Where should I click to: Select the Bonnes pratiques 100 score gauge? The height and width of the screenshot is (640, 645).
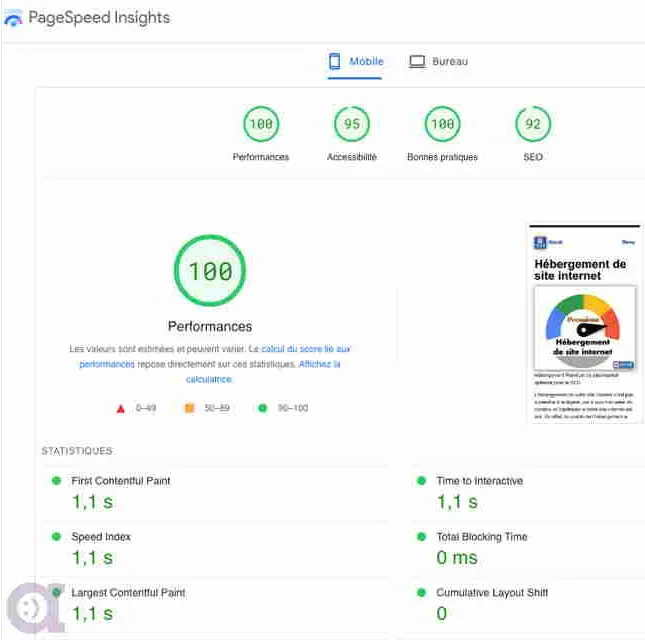point(443,124)
